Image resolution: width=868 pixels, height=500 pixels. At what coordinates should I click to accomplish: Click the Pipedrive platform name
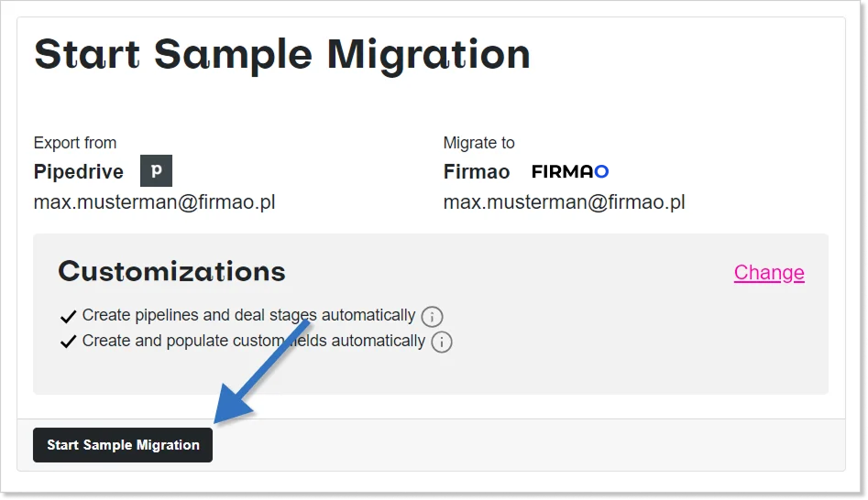79,172
